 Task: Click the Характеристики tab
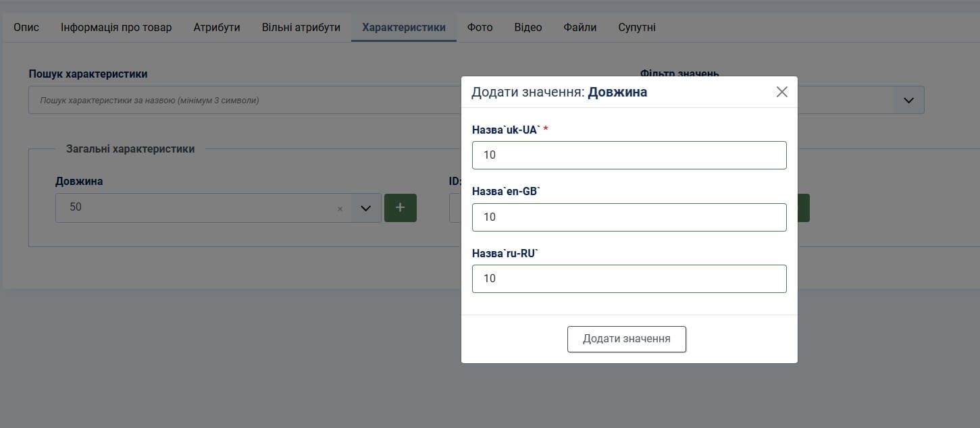point(403,28)
